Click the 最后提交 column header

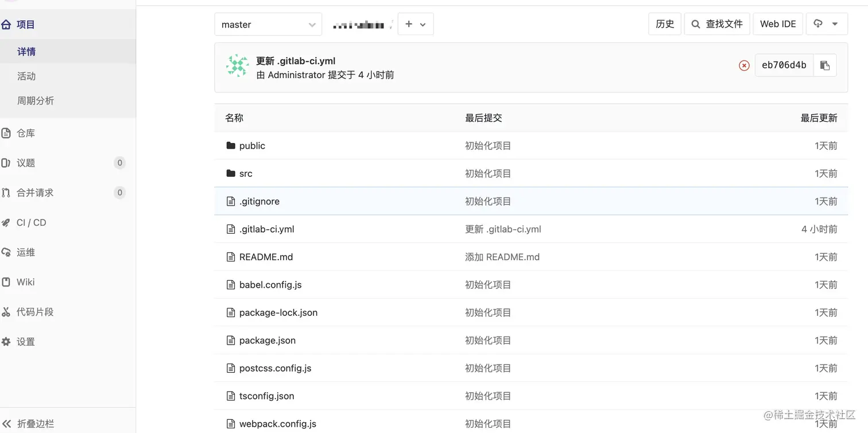(x=483, y=118)
